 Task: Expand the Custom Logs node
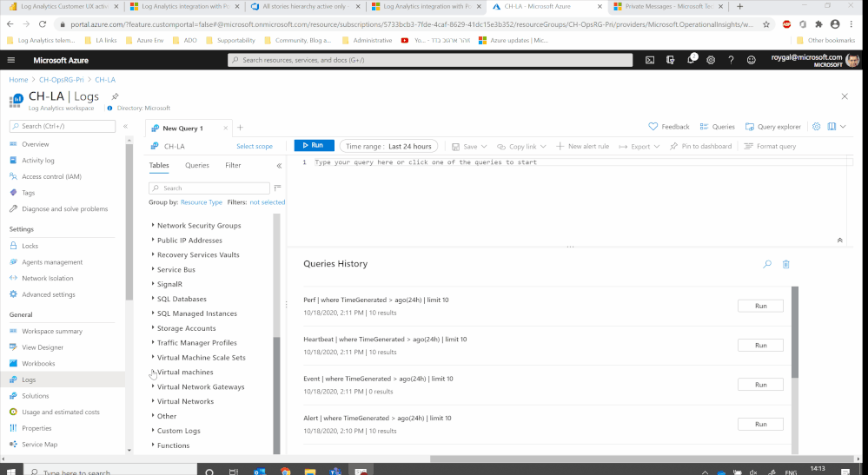click(x=153, y=430)
